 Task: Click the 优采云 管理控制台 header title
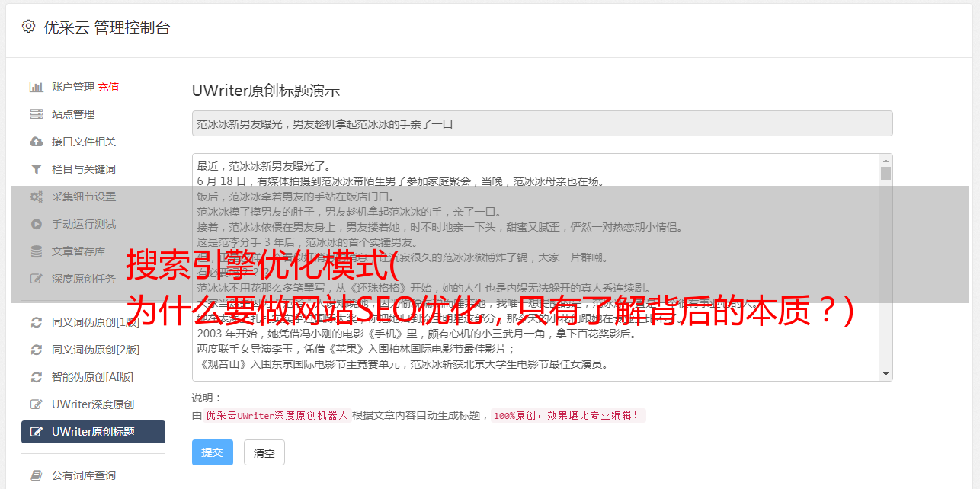click(x=107, y=27)
